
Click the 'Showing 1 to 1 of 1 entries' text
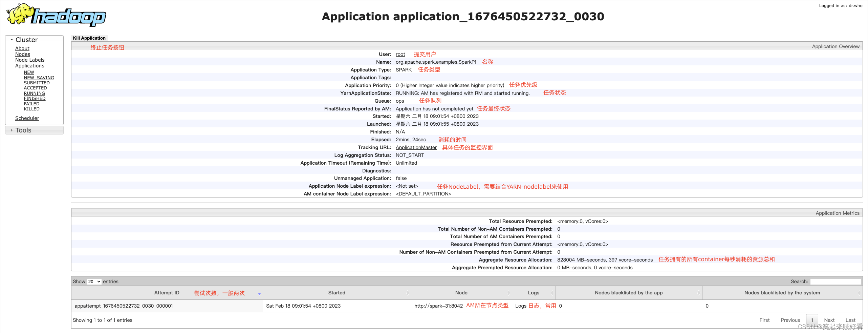[103, 320]
